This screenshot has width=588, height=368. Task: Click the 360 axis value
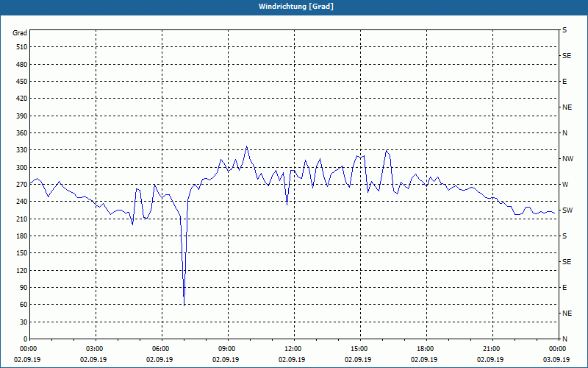(22, 133)
